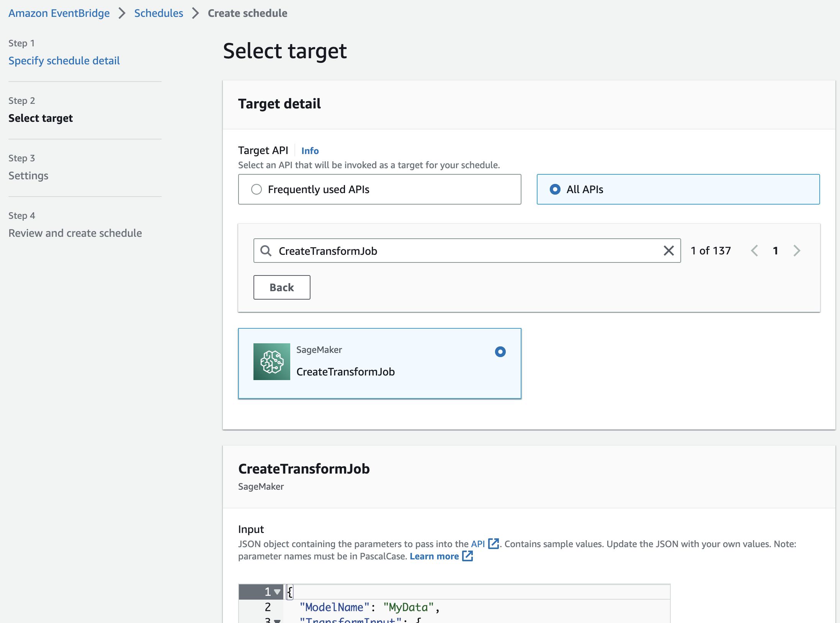The height and width of the screenshot is (623, 840).
Task: Click breadcrumb chevron after Amazon EventBridge
Action: [122, 13]
